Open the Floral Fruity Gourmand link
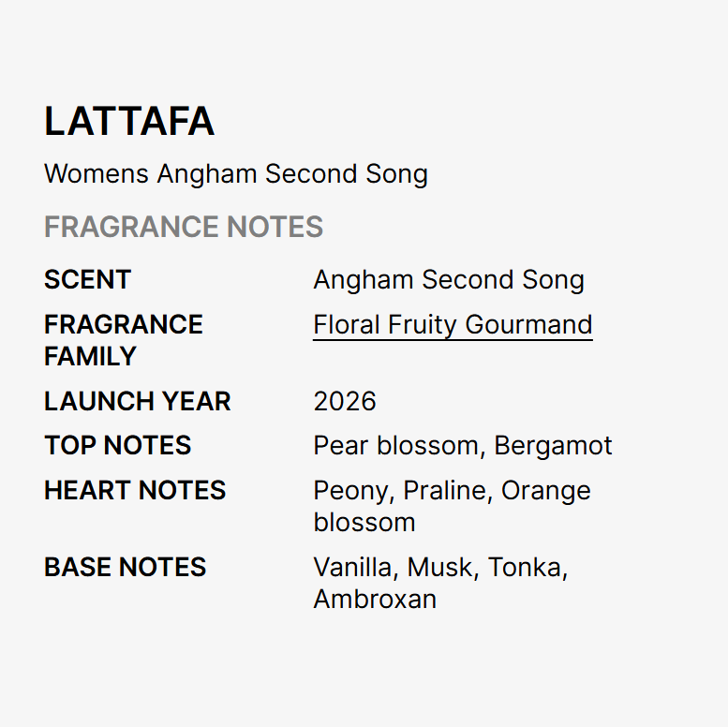 click(453, 324)
